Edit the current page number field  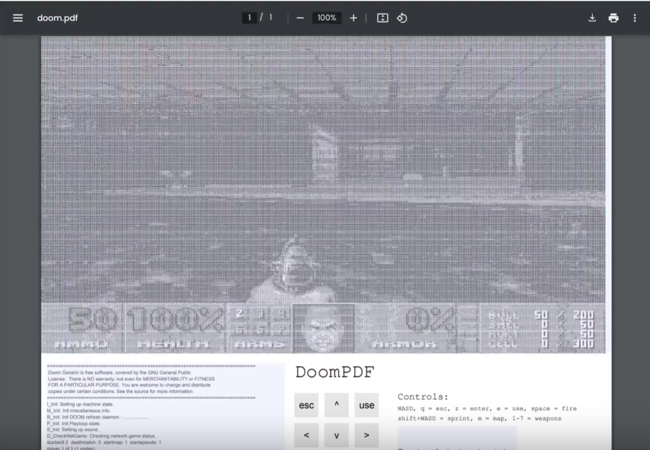point(249,17)
